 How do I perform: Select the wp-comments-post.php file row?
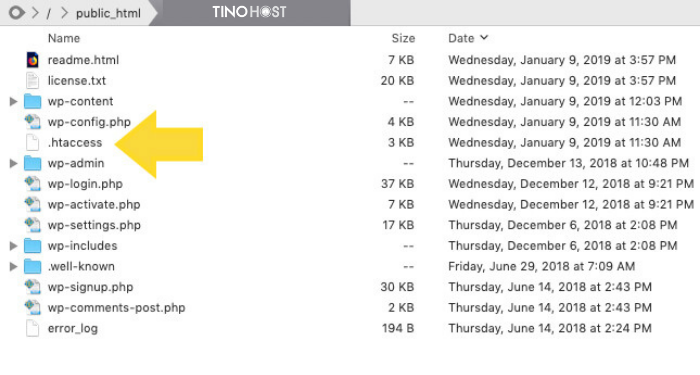click(350, 308)
